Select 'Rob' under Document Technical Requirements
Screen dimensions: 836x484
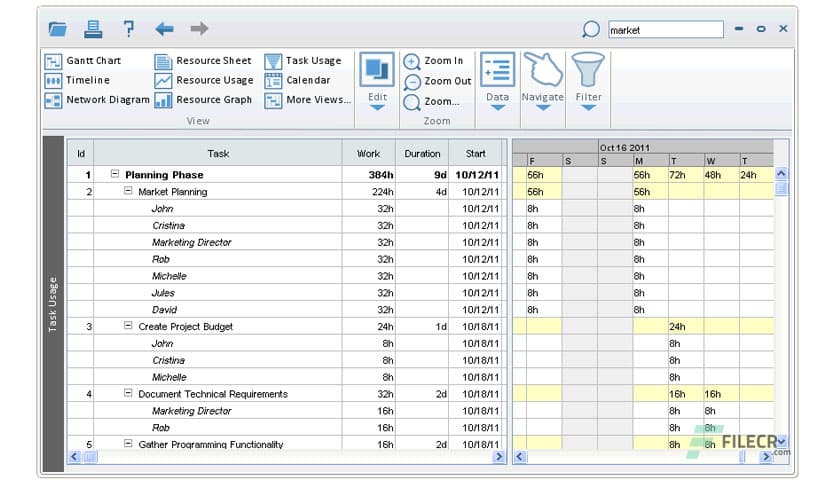[160, 428]
